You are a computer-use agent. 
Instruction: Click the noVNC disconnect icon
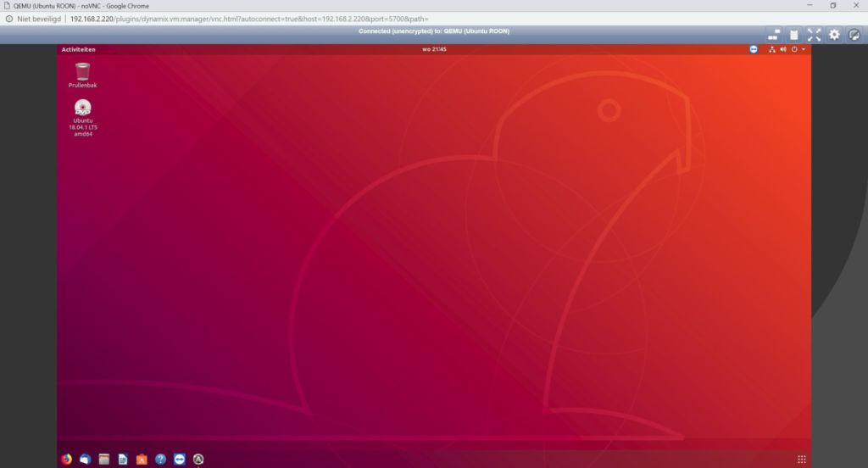[854, 35]
